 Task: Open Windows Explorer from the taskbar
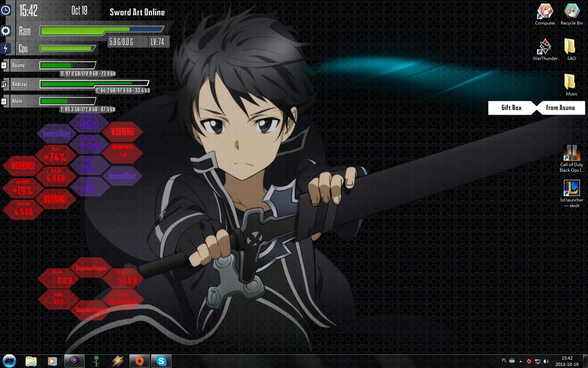[31, 361]
